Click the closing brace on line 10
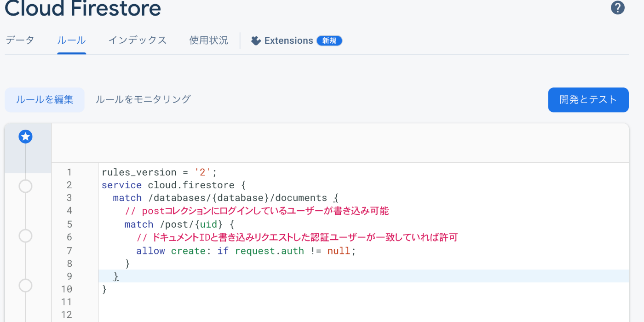Viewport: 644px width, 322px height. point(104,289)
